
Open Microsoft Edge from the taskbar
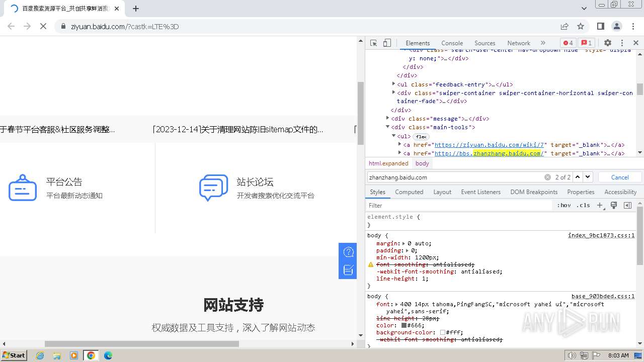(x=108, y=355)
